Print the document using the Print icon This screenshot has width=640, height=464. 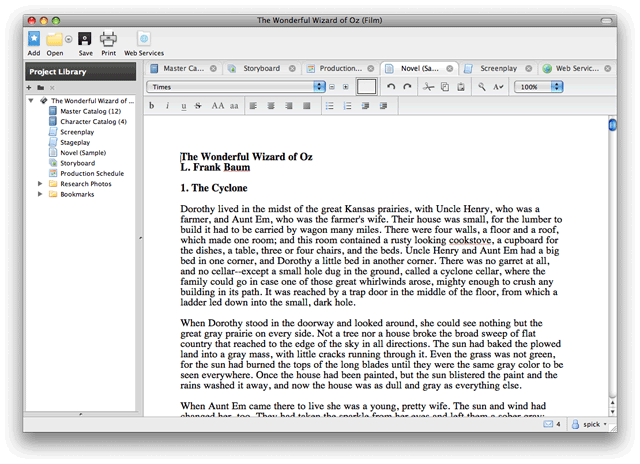pos(108,39)
